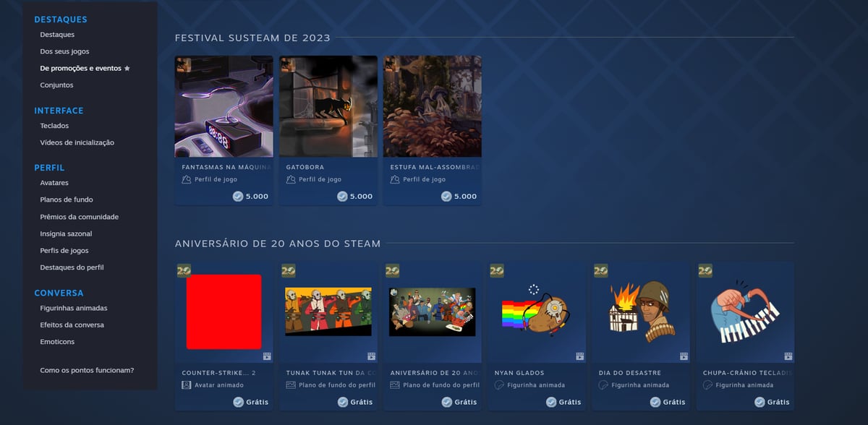Click the game profile type icon under Fantasmas na Máquina
868x425 pixels.
click(x=187, y=179)
